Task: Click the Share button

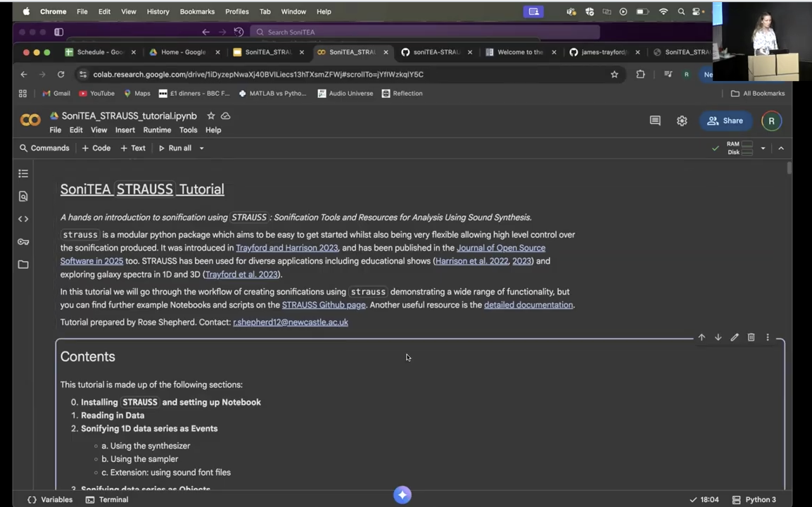Action: 725,121
